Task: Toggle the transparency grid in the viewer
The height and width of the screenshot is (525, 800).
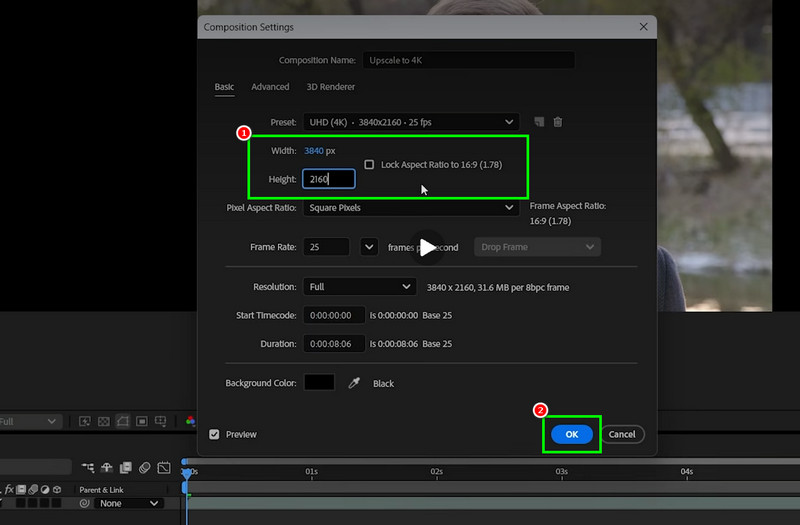Action: click(104, 421)
